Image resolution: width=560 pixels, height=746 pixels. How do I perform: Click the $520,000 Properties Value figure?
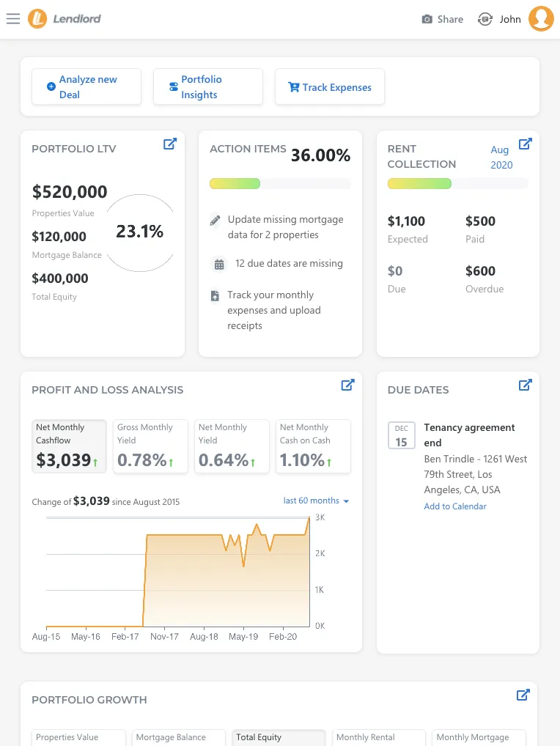[70, 192]
